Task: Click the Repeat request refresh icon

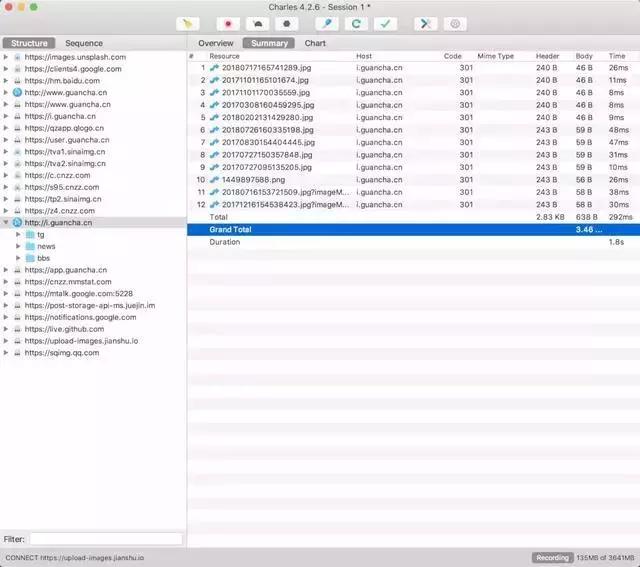Action: coord(356,23)
